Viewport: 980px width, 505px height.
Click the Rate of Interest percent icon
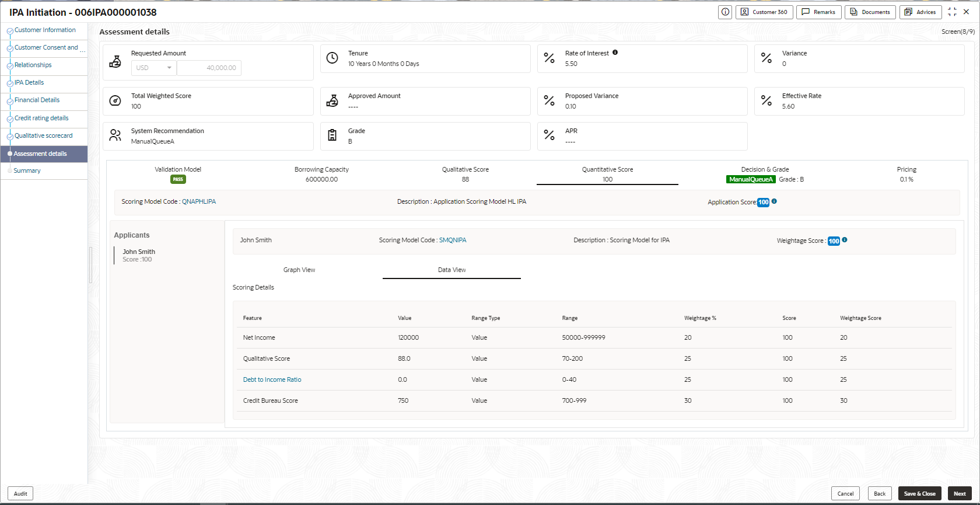tap(549, 58)
